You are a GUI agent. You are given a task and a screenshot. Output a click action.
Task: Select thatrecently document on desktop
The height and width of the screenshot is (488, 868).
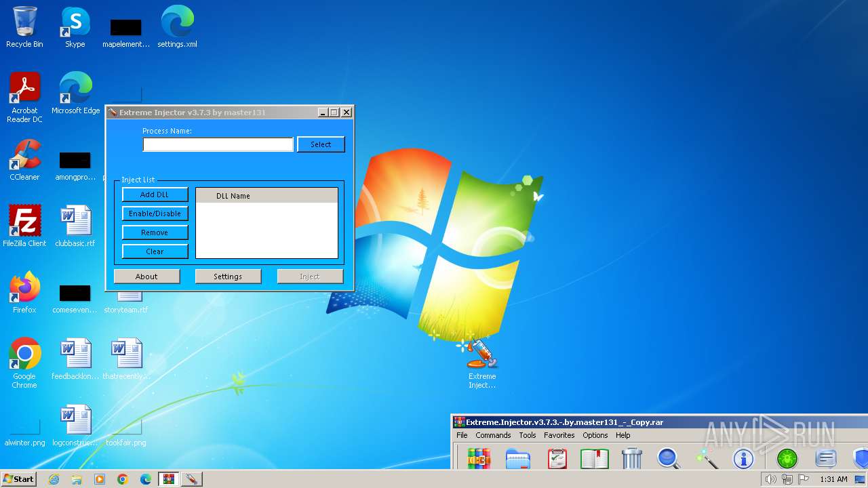126,359
